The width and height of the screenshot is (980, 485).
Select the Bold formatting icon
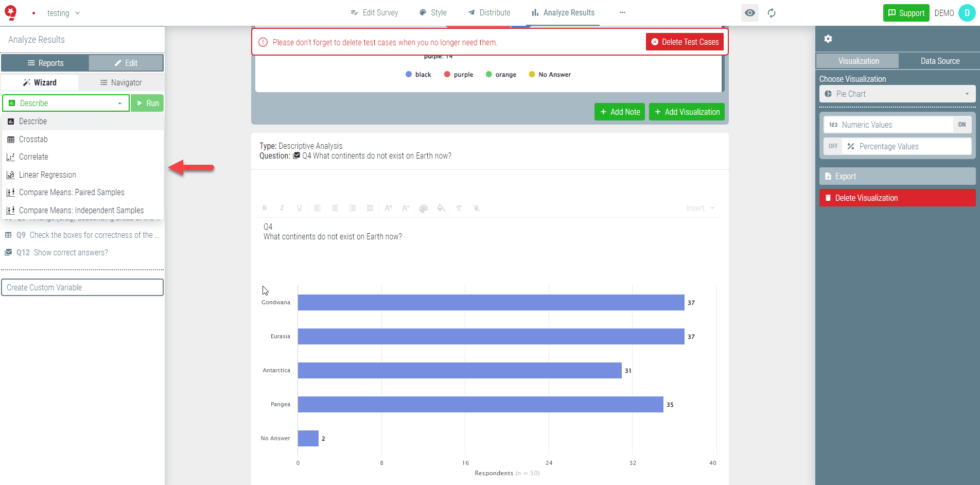click(x=265, y=207)
